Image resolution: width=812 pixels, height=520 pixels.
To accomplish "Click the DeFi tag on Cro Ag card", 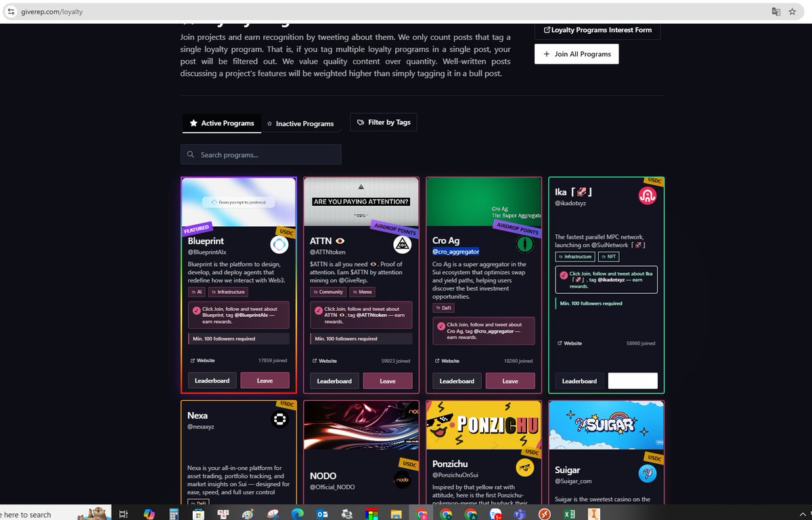I will tap(443, 307).
